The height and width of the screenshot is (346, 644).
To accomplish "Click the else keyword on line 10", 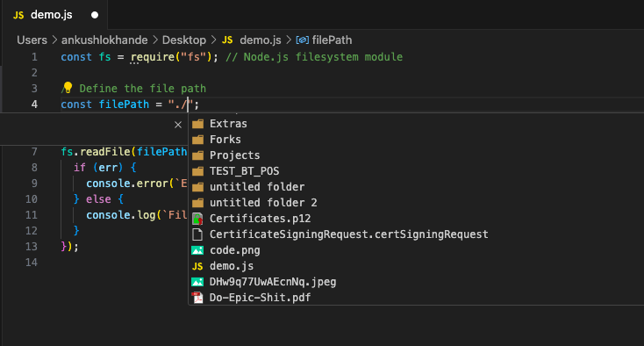I will [98, 198].
